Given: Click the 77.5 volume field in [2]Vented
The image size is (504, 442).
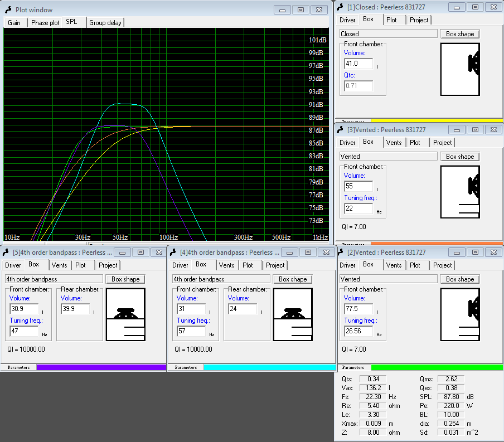Looking at the screenshot, I should tap(358, 309).
